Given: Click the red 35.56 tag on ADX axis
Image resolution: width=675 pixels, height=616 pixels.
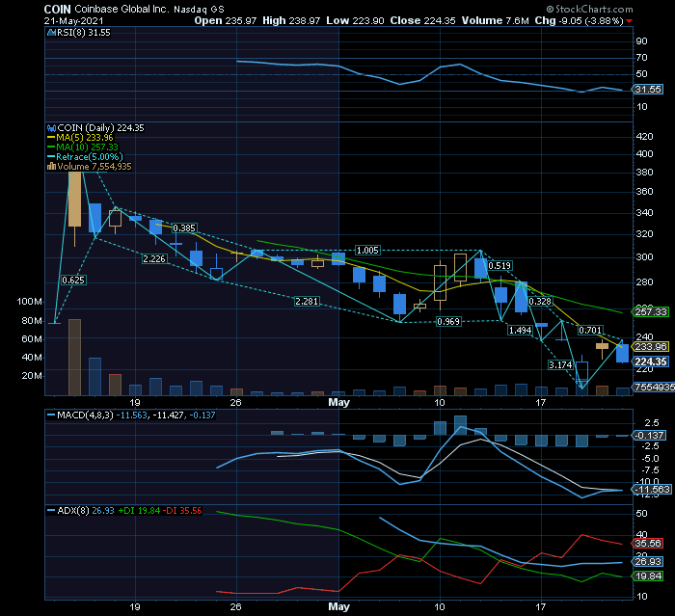Looking at the screenshot, I should [x=648, y=544].
